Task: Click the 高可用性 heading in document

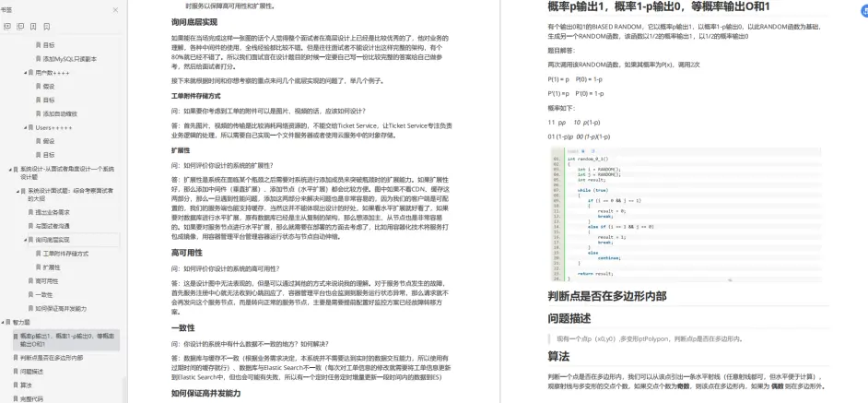Action: pos(186,253)
